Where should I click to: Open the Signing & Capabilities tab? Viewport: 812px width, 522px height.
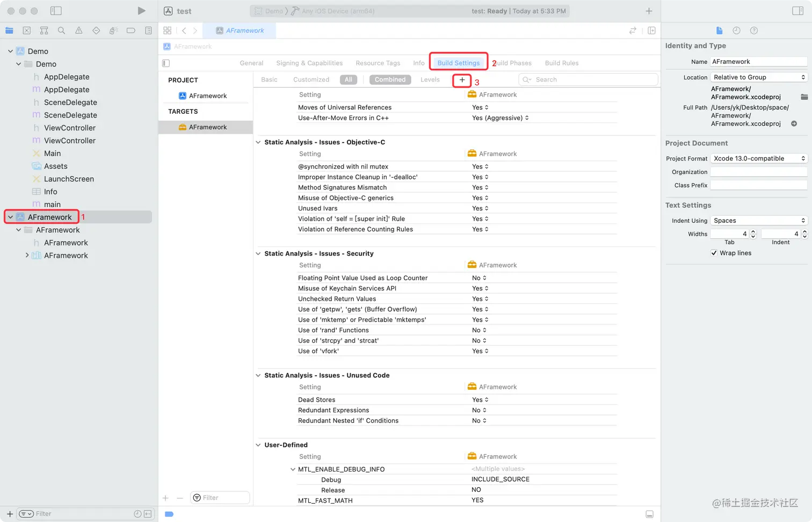[309, 63]
